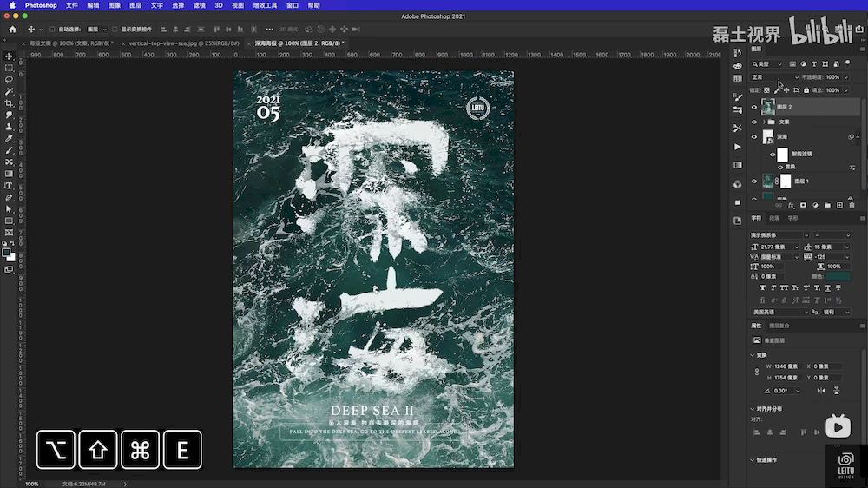Hide the 图层 2 layer
This screenshot has width=868, height=488.
(x=753, y=107)
